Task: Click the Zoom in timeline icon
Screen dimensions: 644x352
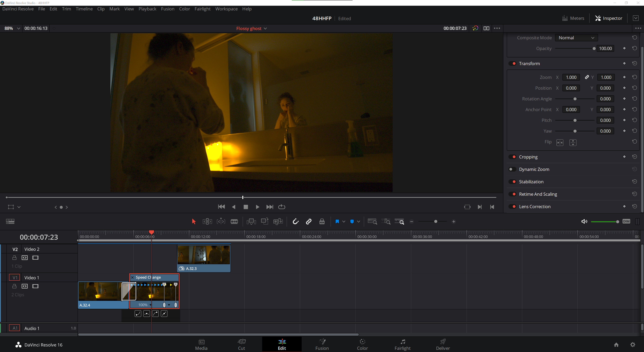Action: click(x=453, y=222)
